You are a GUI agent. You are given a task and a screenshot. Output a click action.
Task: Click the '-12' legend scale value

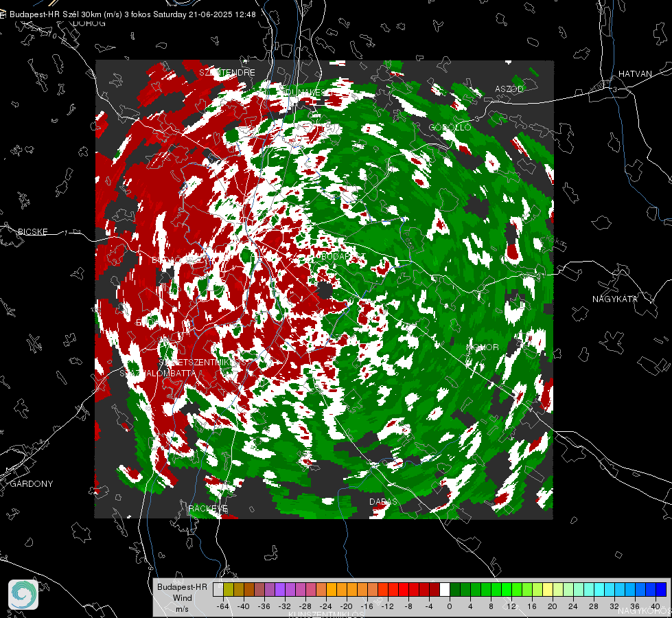pyautogui.click(x=387, y=606)
